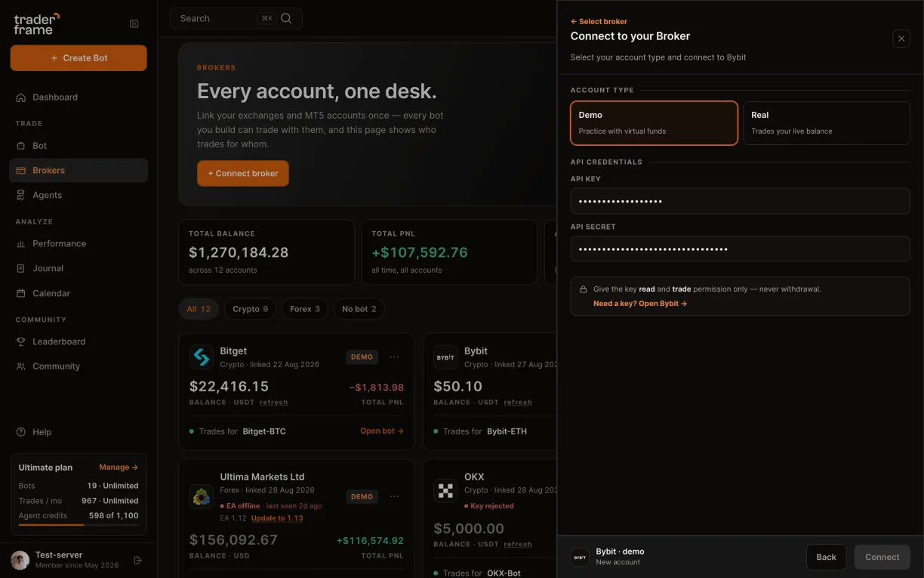Filter brokers by Forex 3
Screen dimensions: 924x578
point(305,309)
